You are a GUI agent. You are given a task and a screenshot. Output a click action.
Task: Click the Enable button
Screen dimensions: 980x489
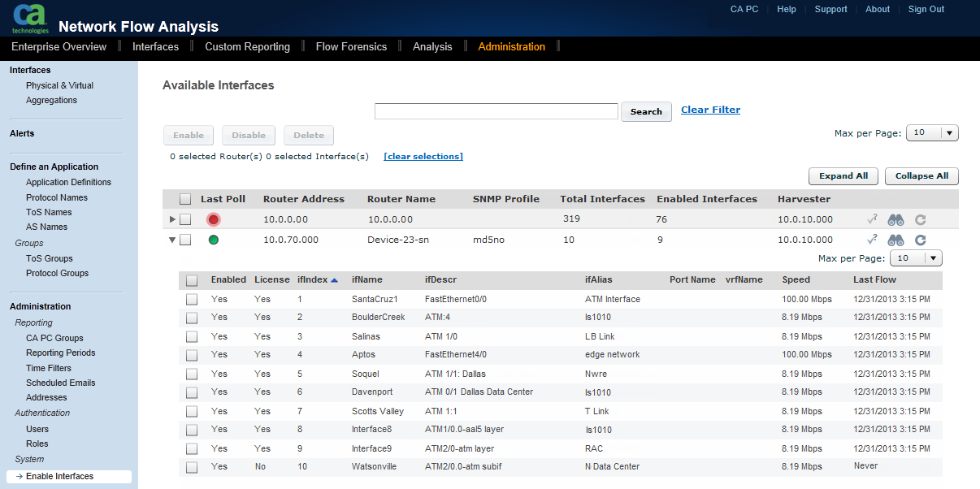click(189, 136)
